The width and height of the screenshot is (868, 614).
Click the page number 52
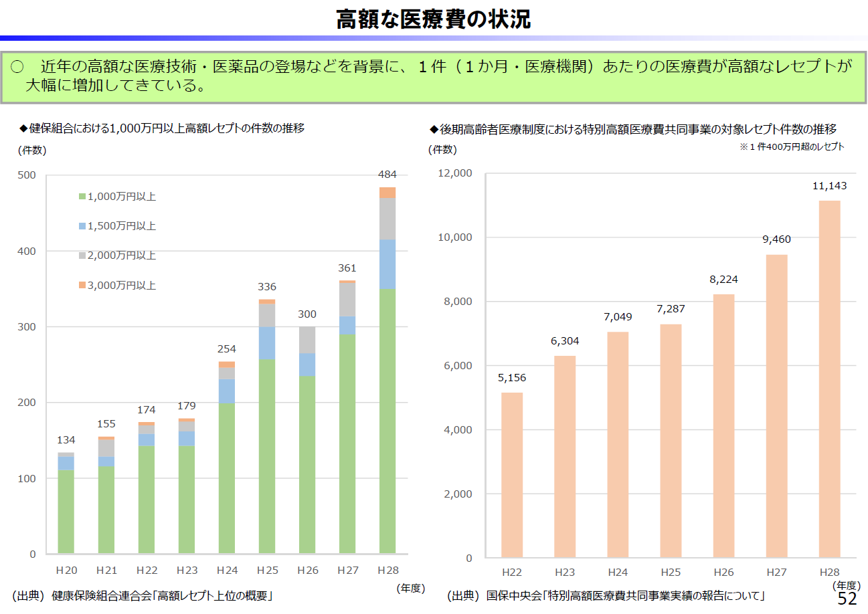847,599
